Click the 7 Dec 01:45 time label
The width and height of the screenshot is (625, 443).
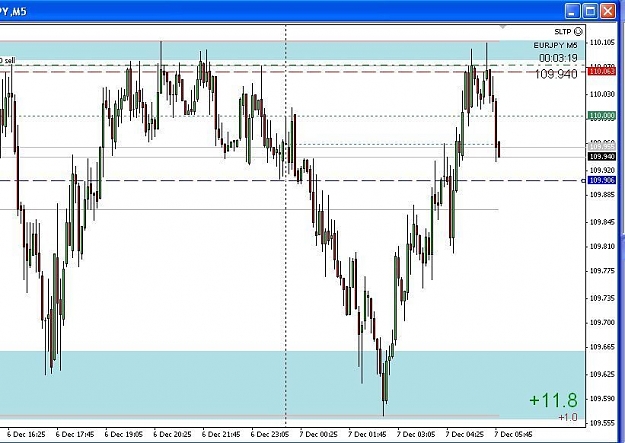point(367,434)
